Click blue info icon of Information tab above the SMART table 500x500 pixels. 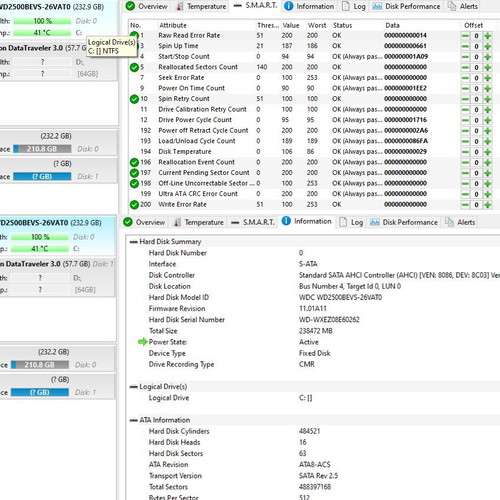click(x=288, y=6)
